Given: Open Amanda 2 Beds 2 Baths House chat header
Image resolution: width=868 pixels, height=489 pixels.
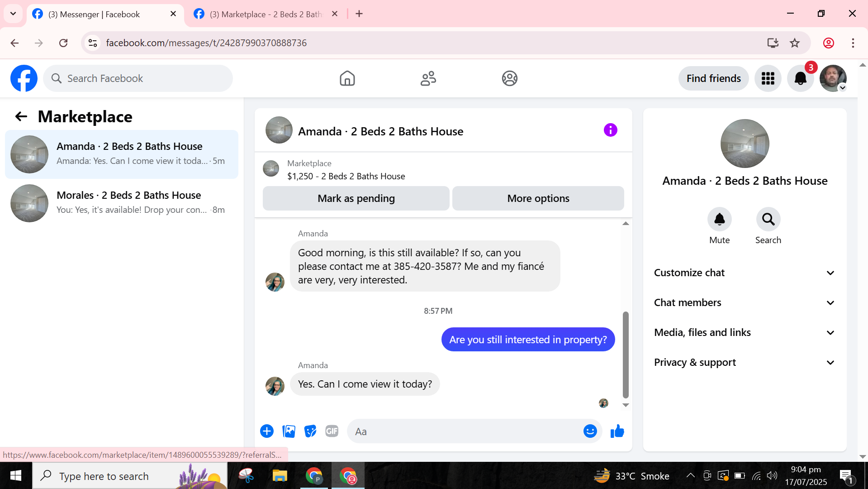Looking at the screenshot, I should coord(380,131).
